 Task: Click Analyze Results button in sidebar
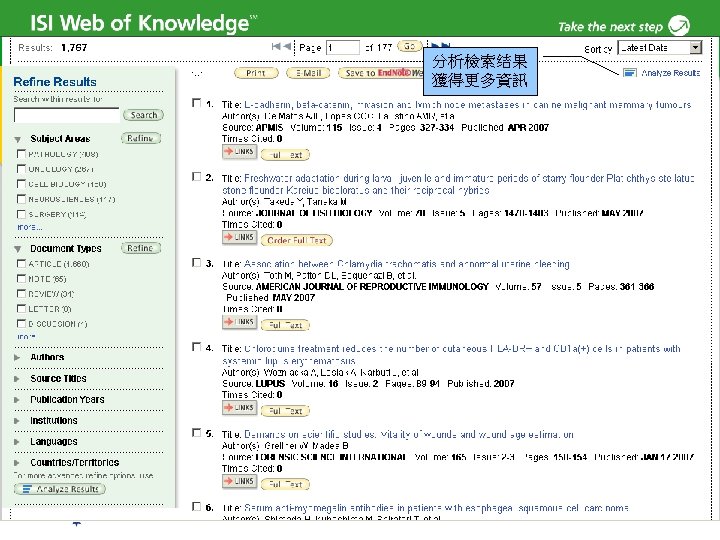pos(60,489)
